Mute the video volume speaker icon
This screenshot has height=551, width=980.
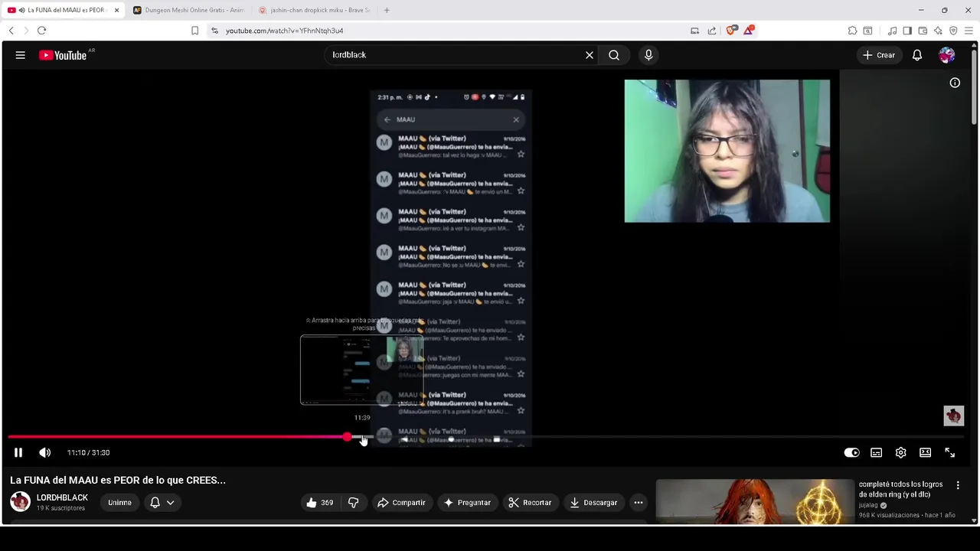45,452
